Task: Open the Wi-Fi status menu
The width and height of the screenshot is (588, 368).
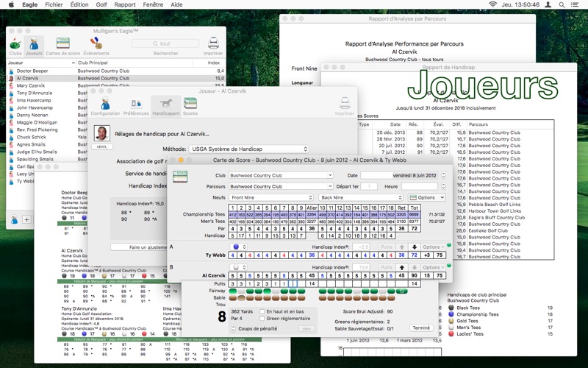Action: (492, 4)
